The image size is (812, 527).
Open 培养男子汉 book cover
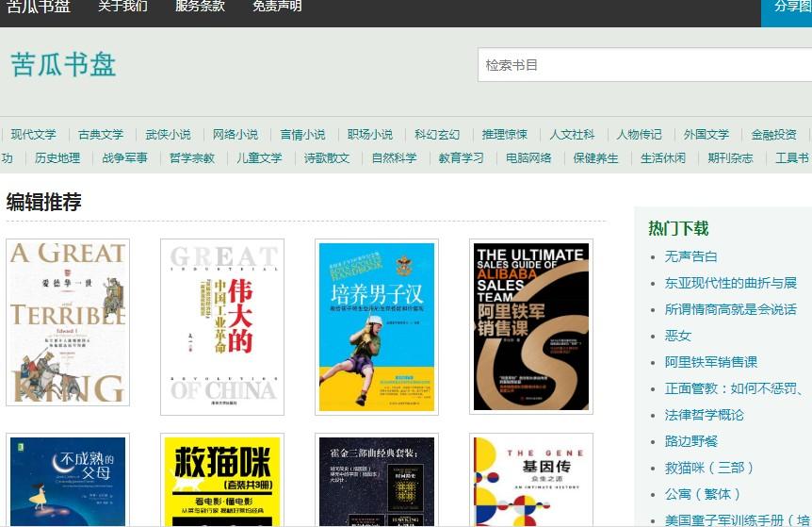(x=377, y=327)
